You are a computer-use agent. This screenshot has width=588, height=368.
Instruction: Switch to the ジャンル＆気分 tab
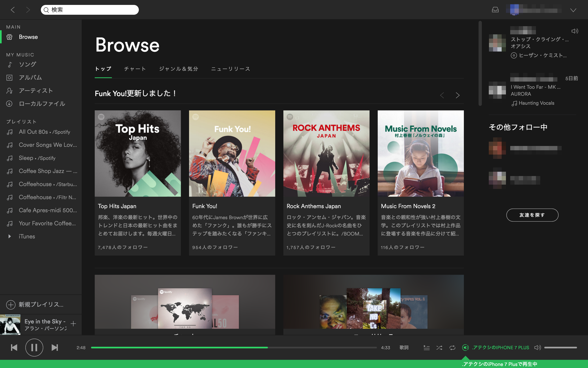click(x=179, y=69)
